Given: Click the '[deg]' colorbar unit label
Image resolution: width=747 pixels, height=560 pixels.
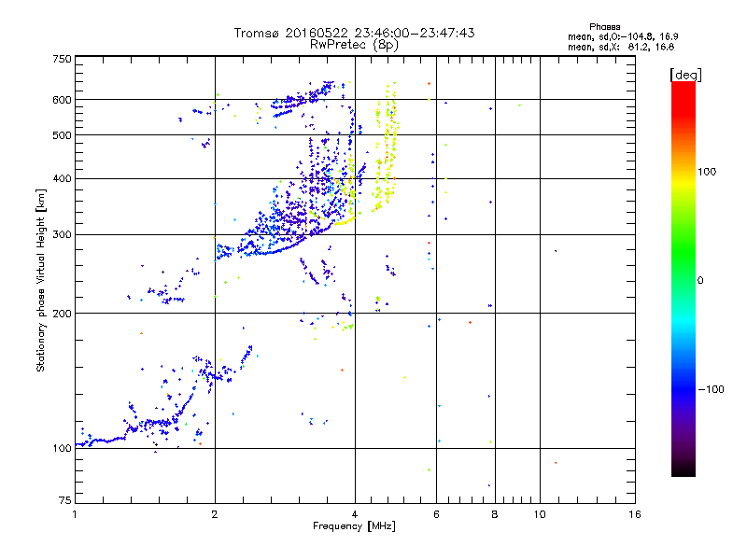Looking at the screenshot, I should pyautogui.click(x=685, y=75).
